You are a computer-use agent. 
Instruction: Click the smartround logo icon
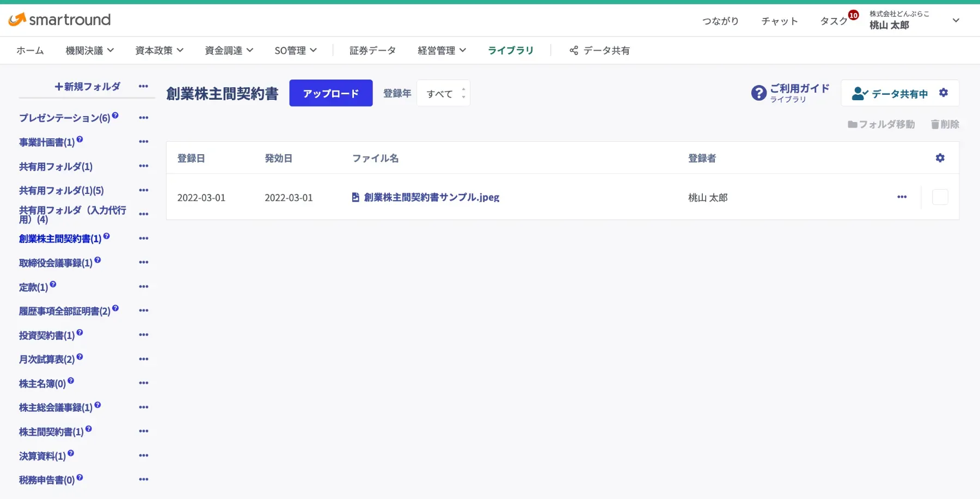(x=17, y=20)
